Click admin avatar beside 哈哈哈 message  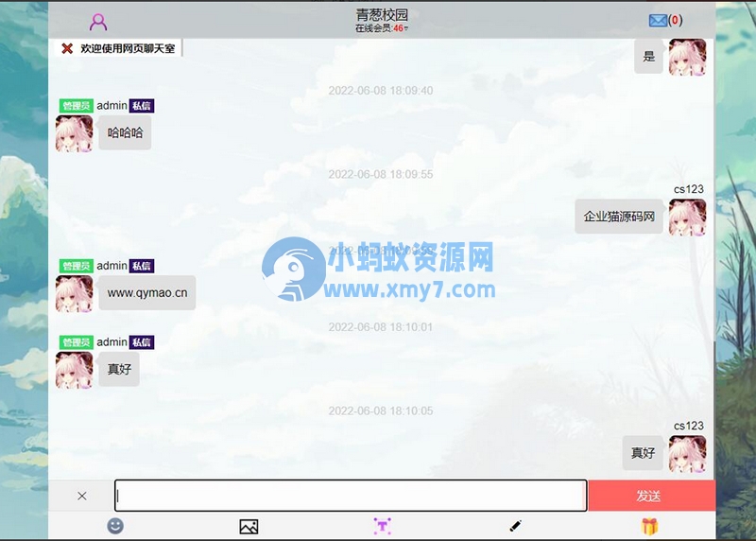point(75,133)
